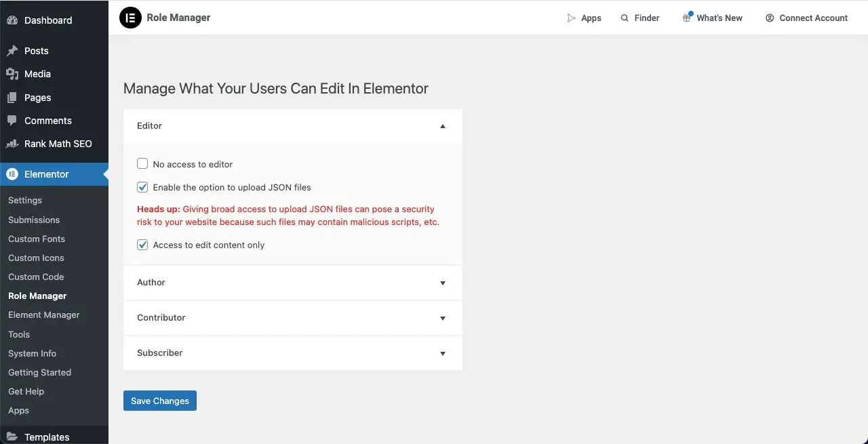Image resolution: width=868 pixels, height=444 pixels.
Task: Click the Templates folder icon
Action: (x=12, y=437)
